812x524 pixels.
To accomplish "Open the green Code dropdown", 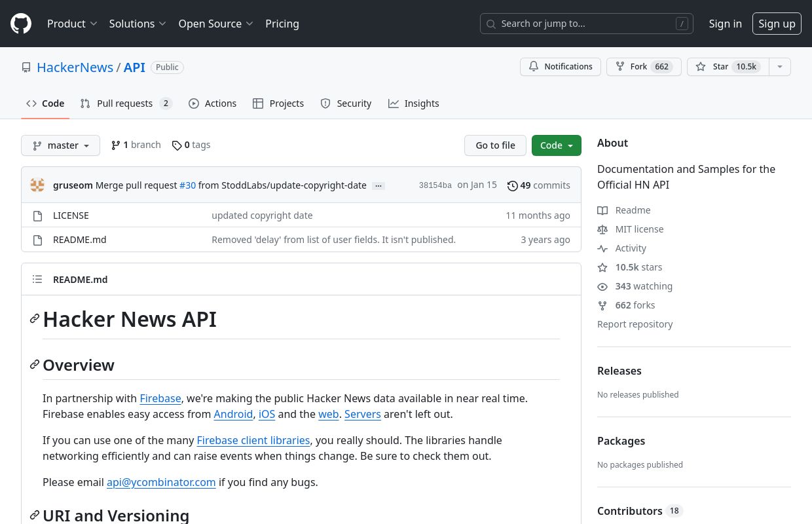I will (556, 145).
